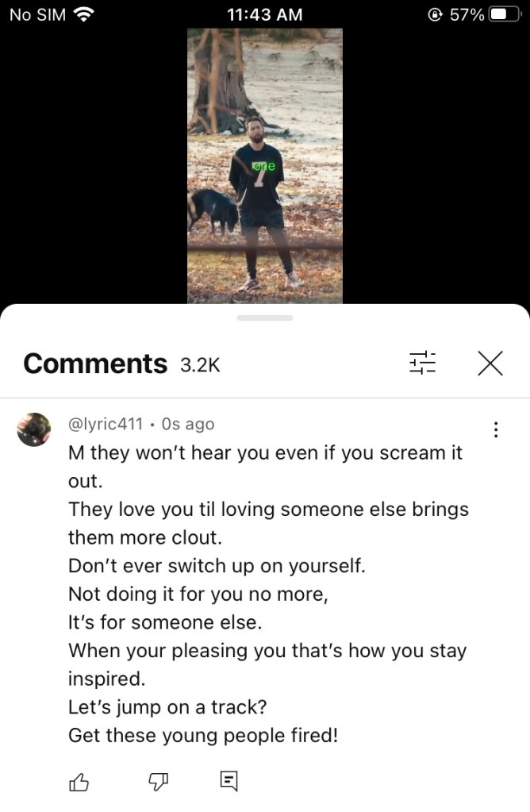
Task: Open the three-dot menu for the comment
Action: tap(496, 429)
